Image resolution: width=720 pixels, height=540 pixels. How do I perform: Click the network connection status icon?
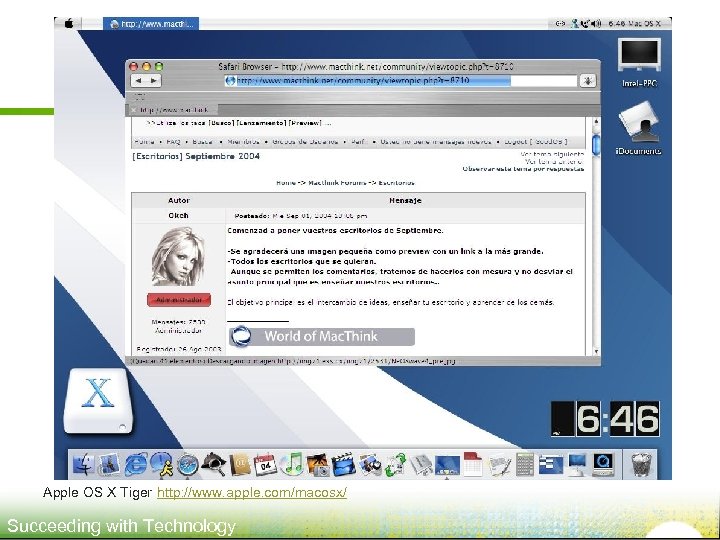tap(560, 23)
